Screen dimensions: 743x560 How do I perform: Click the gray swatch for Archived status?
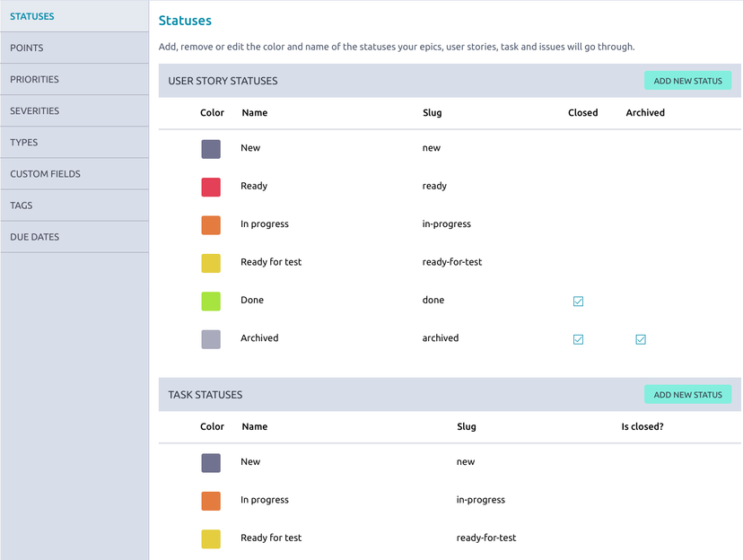pyautogui.click(x=210, y=338)
